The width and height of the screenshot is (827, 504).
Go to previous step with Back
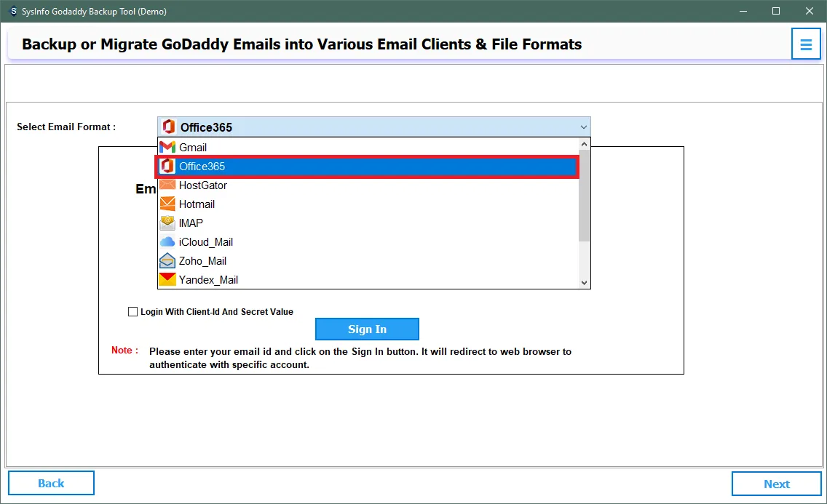tap(51, 483)
